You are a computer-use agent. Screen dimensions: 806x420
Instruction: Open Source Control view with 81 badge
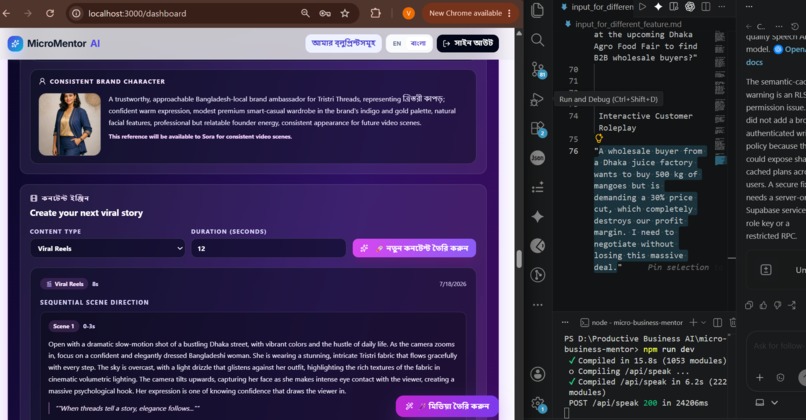(x=538, y=69)
